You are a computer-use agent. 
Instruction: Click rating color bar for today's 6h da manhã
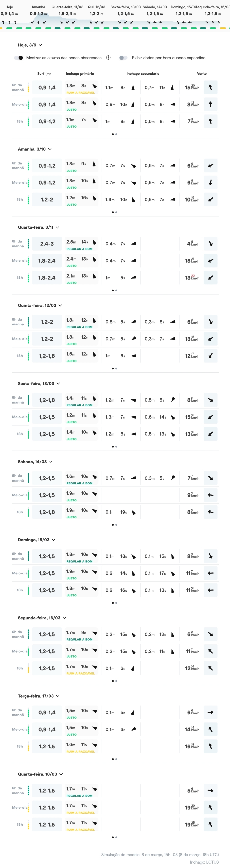[x=28, y=88]
